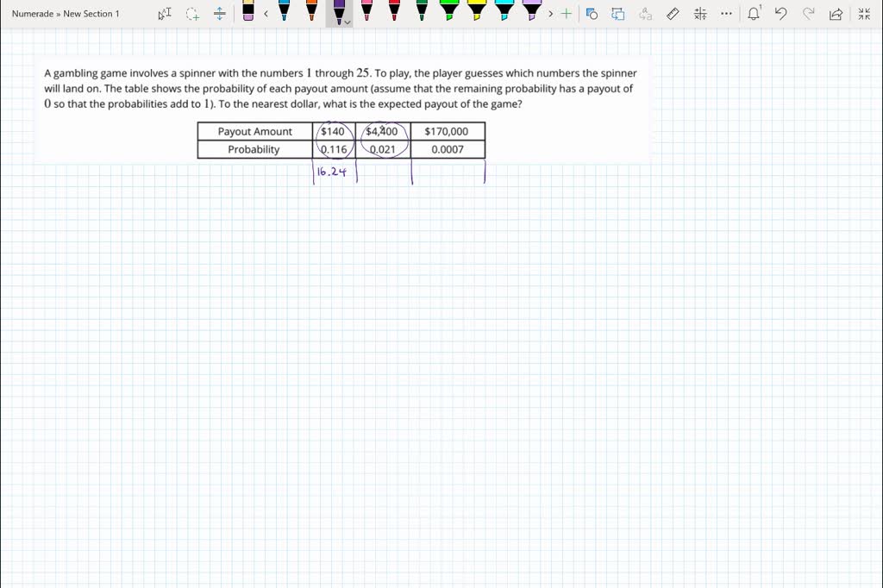Viewport: 883px width, 588px height.
Task: Click the $140 payout cell
Action: [333, 131]
